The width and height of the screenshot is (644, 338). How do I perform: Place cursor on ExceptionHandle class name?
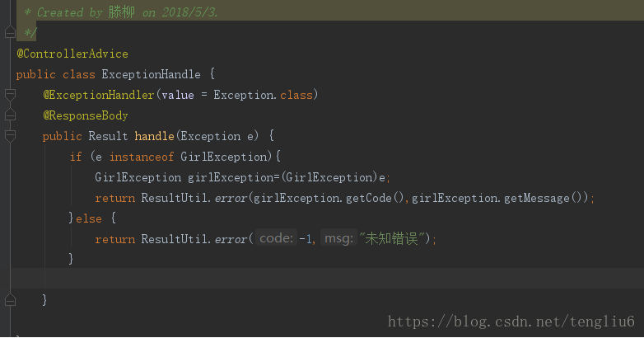[x=152, y=74]
